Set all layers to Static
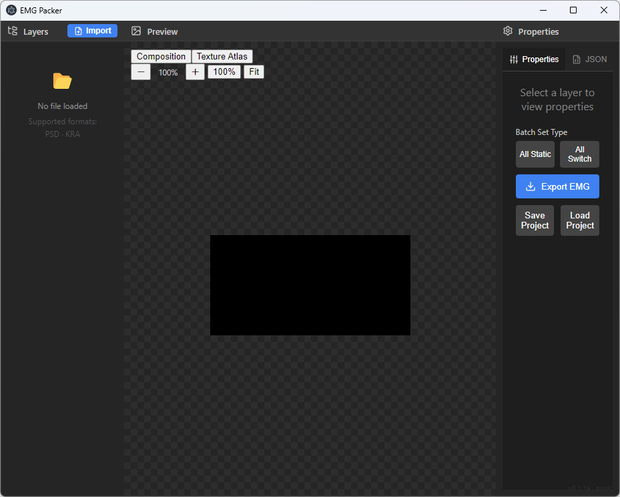 click(x=535, y=154)
